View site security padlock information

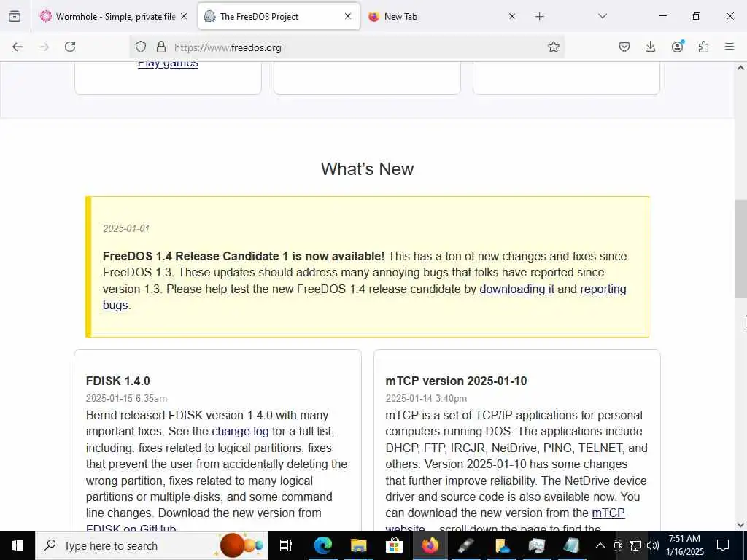(161, 47)
